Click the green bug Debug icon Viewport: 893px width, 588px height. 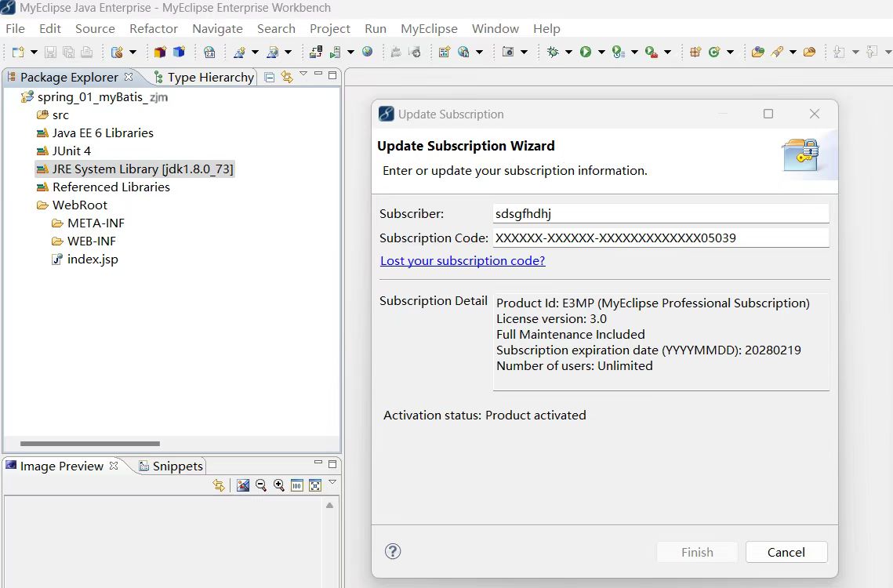553,52
